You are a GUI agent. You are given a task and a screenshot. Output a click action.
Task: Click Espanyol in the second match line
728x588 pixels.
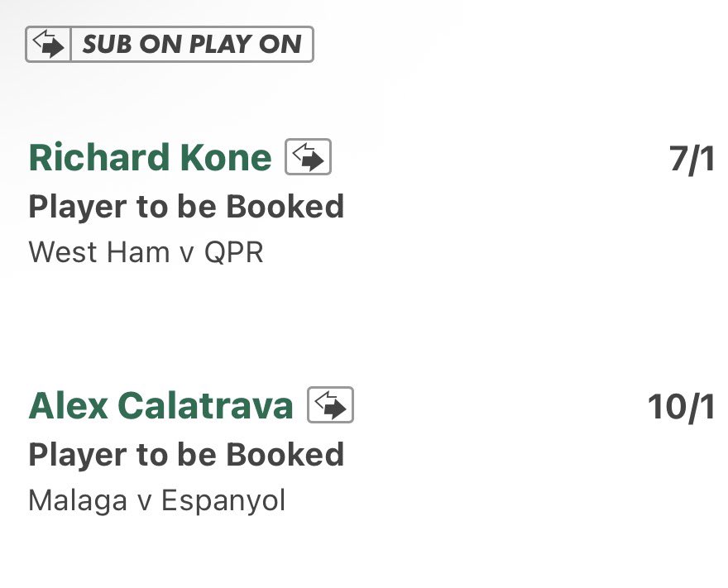223,501
